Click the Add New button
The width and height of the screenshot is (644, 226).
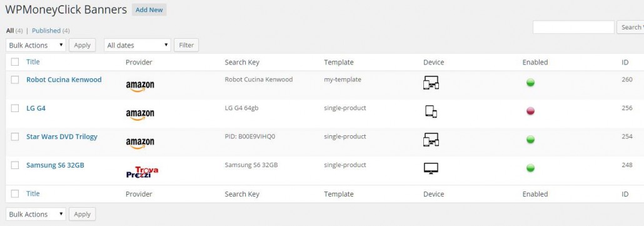[x=149, y=10]
